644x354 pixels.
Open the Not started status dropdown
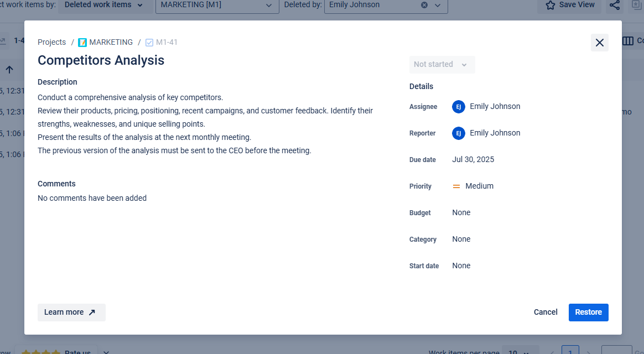442,65
